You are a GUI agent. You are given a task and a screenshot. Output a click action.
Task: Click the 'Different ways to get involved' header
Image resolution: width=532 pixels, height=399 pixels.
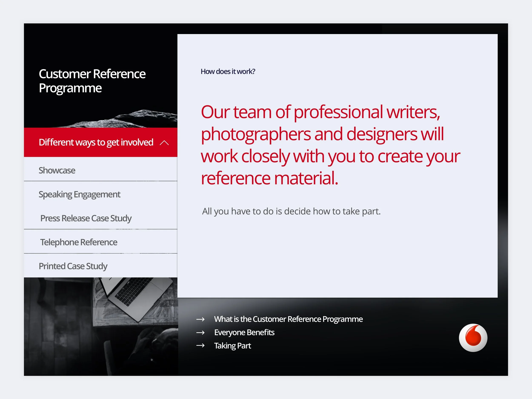point(96,142)
